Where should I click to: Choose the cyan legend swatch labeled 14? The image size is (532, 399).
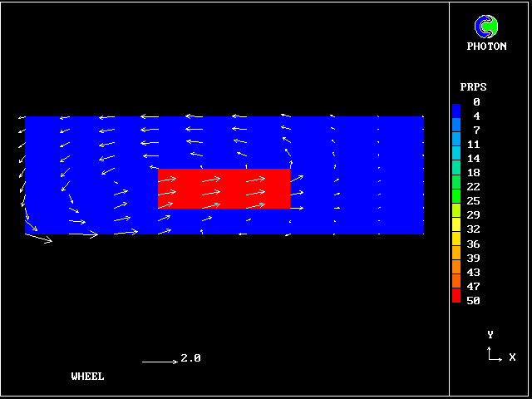click(x=456, y=158)
